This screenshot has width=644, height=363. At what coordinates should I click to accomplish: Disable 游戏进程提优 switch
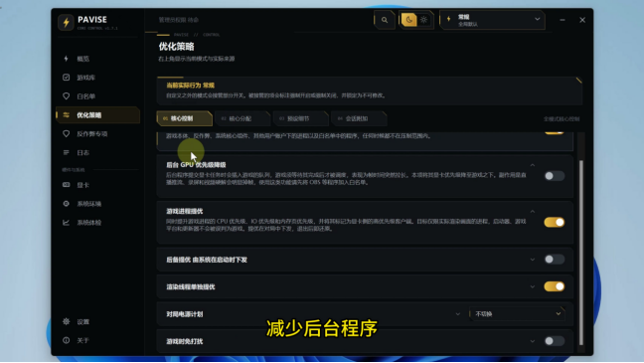click(x=554, y=223)
